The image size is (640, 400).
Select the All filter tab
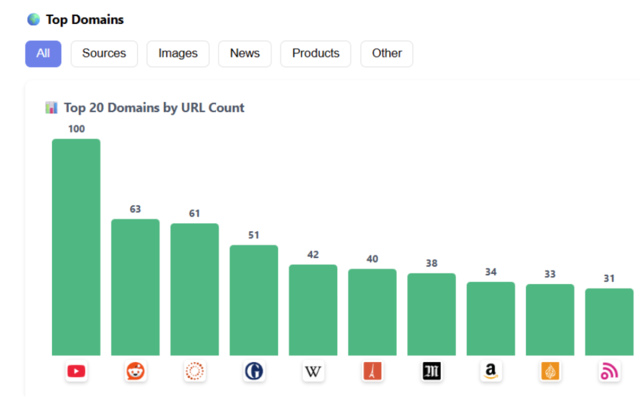(43, 54)
